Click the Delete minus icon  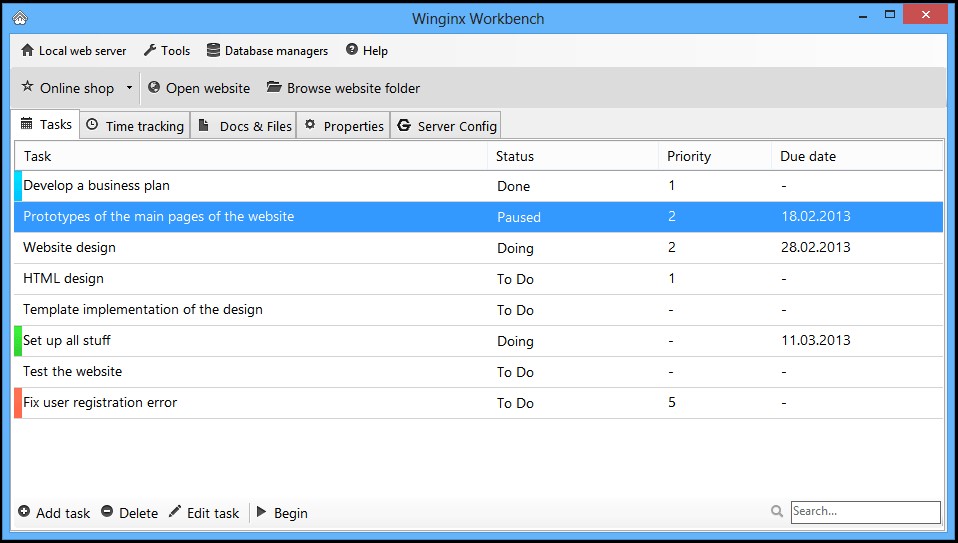click(107, 512)
